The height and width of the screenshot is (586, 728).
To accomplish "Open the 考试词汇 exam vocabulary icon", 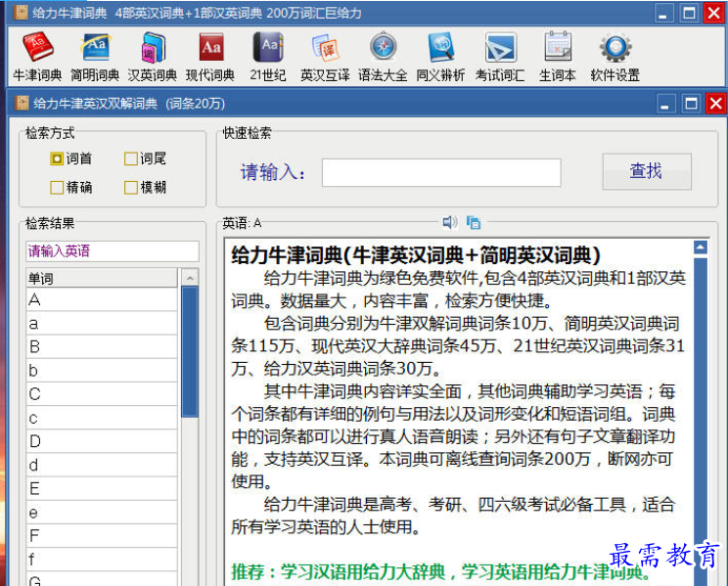I will click(x=500, y=56).
